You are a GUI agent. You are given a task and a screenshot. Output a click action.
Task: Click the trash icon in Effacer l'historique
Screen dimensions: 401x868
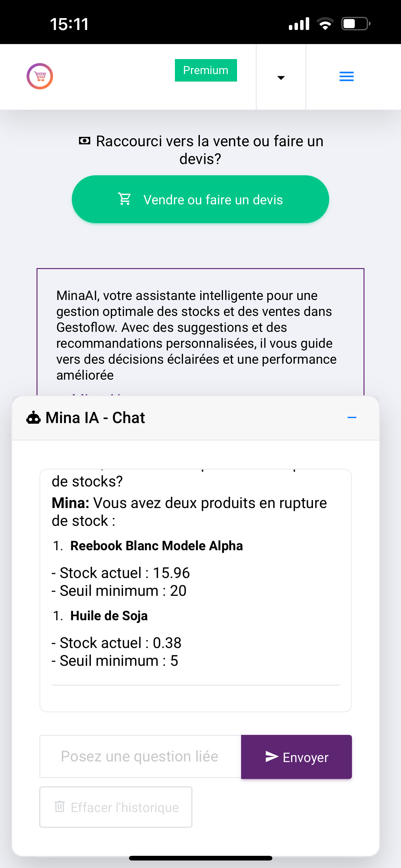tap(60, 806)
